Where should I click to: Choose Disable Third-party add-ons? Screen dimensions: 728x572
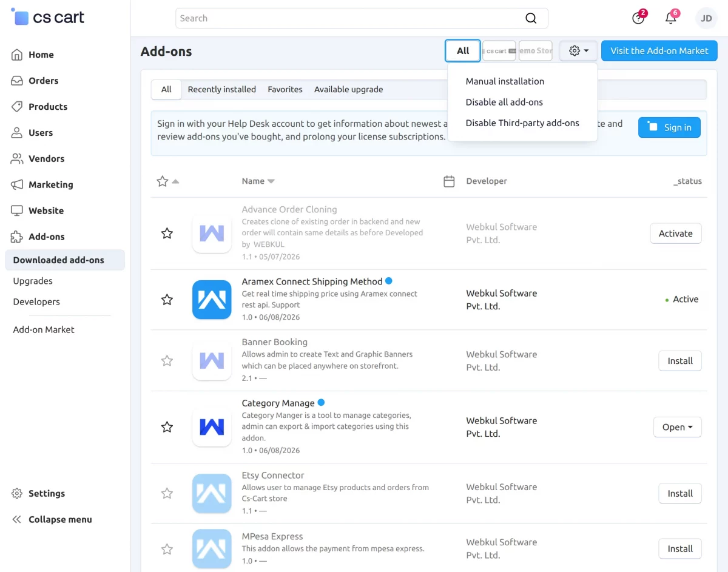(x=522, y=123)
